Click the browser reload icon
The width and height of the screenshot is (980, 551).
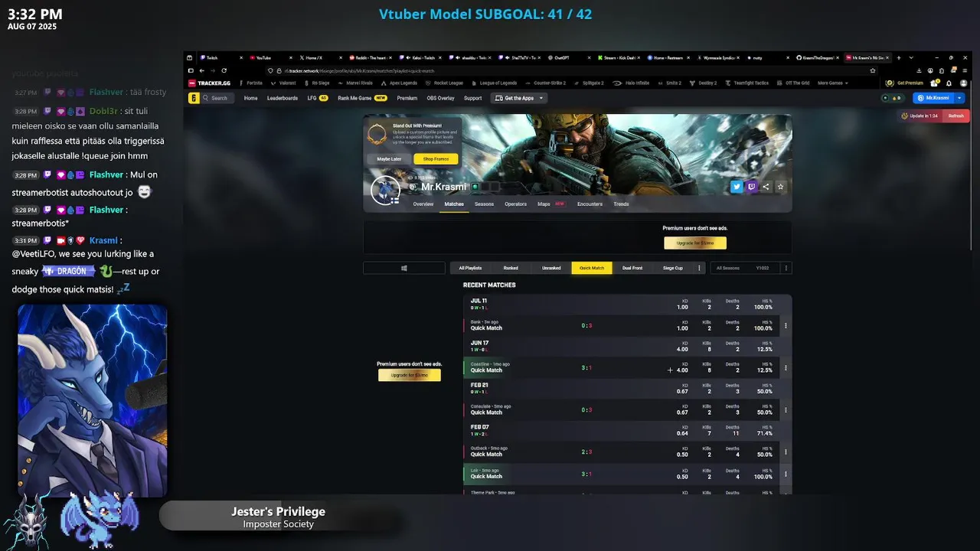click(226, 70)
